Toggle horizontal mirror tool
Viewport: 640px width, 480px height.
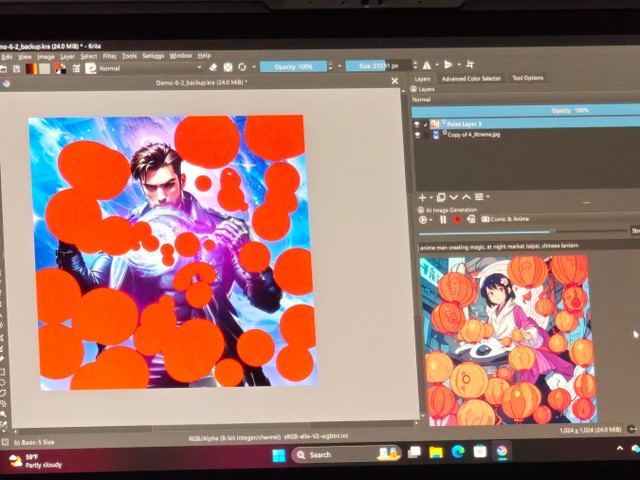coord(427,64)
